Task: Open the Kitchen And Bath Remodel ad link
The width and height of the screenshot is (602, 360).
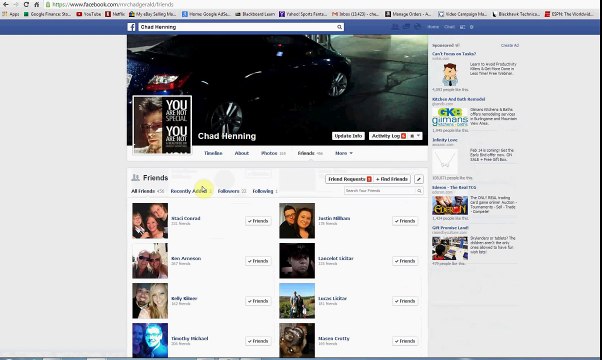Action: [458, 99]
